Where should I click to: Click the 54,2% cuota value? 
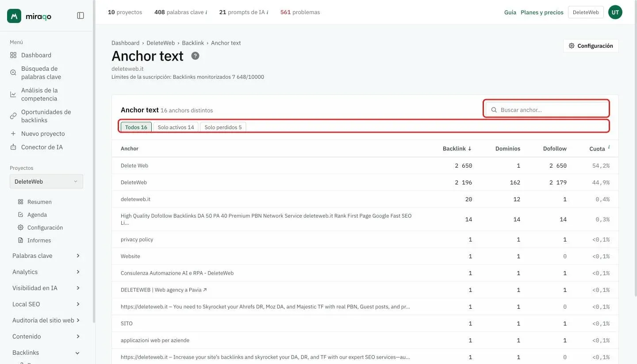(x=601, y=165)
